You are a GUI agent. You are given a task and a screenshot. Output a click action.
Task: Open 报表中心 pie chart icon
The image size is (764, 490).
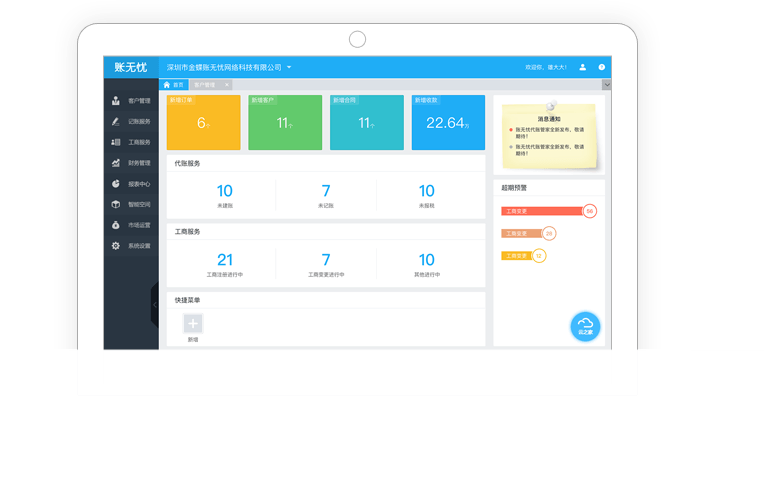116,184
